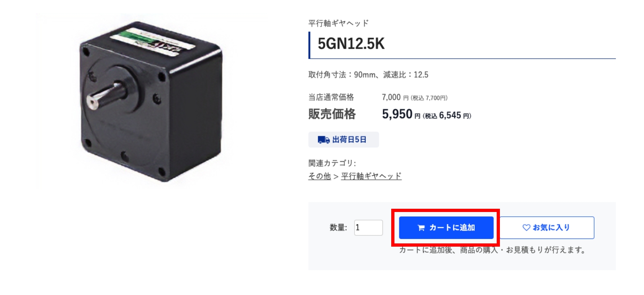Click the 平行軸ギヤヘッド label above the title
644x295 pixels.
(x=339, y=23)
